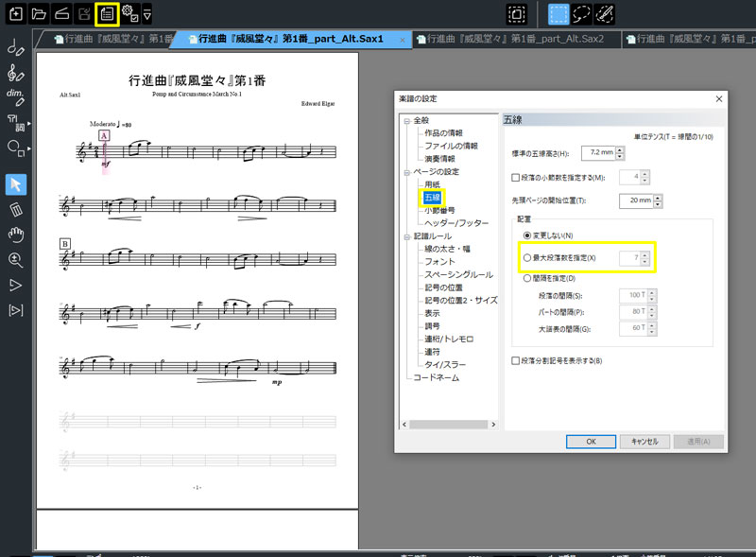
Task: Select ヘッダー/フッター in the tree
Action: coord(456,223)
